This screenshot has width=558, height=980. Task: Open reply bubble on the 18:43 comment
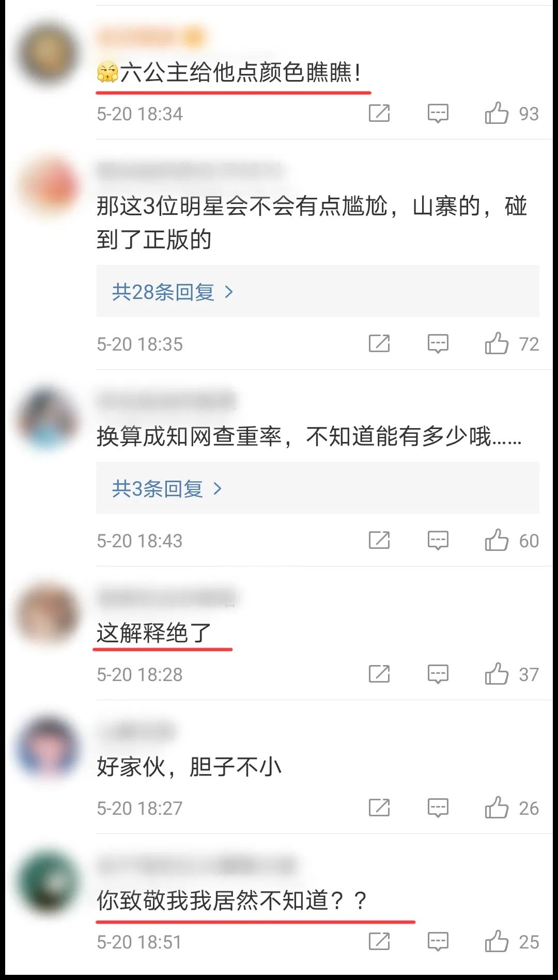point(438,540)
